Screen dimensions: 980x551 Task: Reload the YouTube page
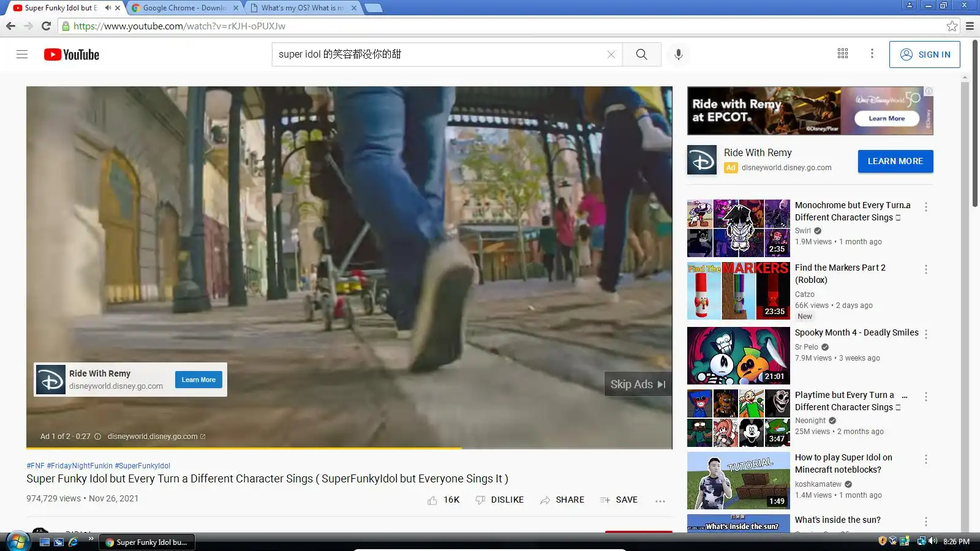(46, 26)
